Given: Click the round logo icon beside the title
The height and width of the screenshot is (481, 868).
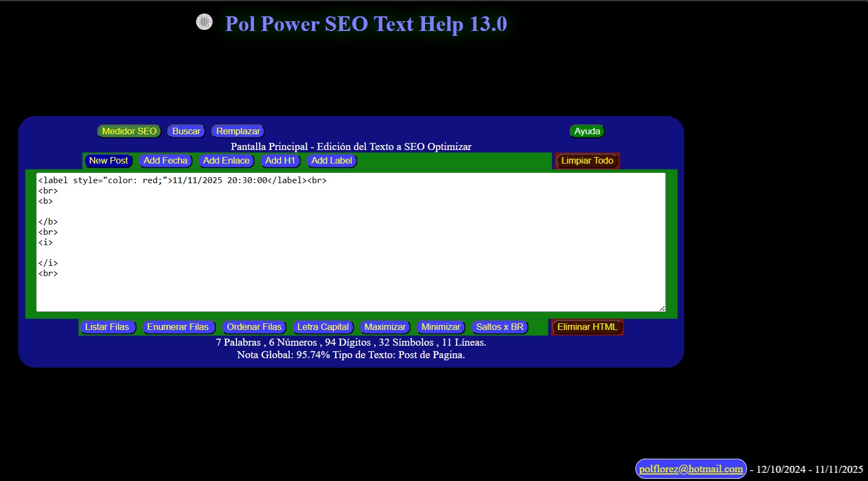Looking at the screenshot, I should [204, 22].
